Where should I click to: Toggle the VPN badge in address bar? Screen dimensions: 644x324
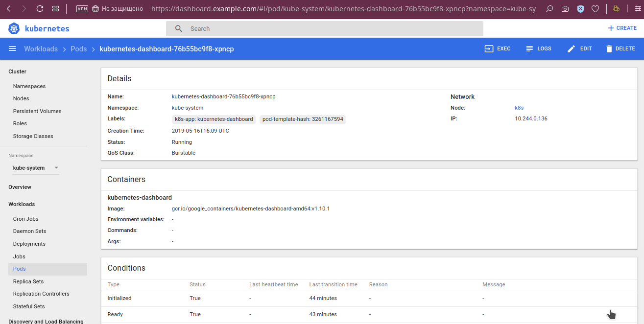tap(82, 9)
